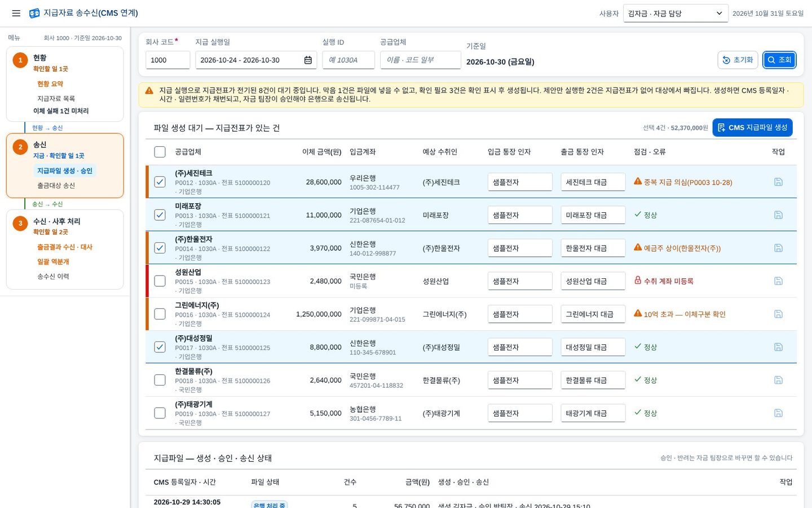
Task: Click the step 3 수신 circle icon
Action: pos(20,223)
